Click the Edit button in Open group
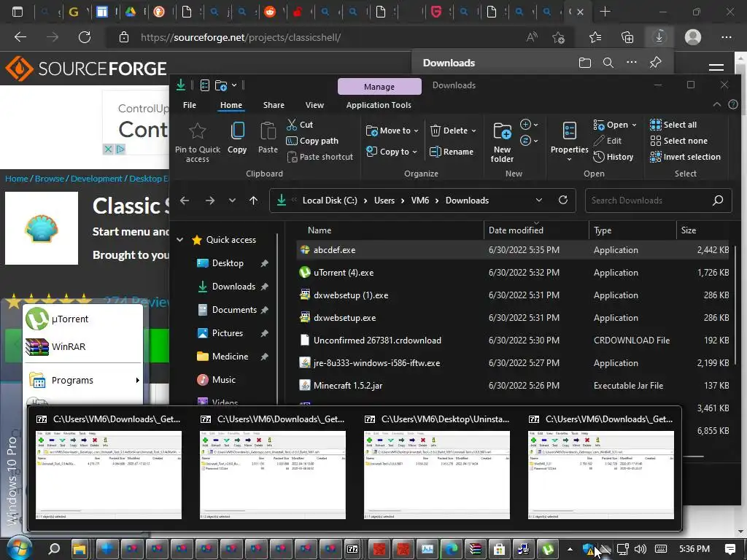747x560 pixels. 608,141
